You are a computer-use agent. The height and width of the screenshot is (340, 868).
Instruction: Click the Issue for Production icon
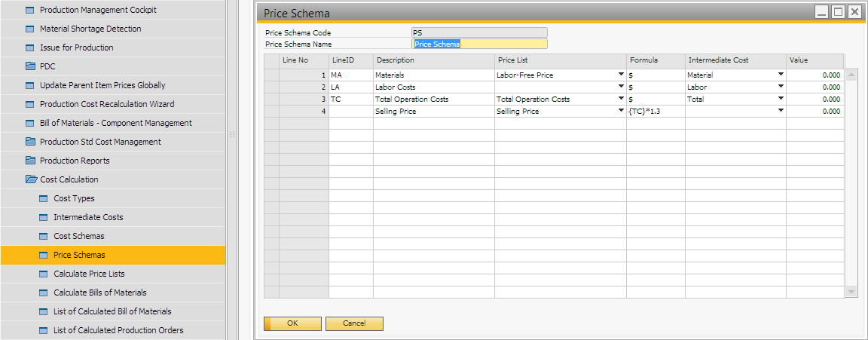point(30,47)
